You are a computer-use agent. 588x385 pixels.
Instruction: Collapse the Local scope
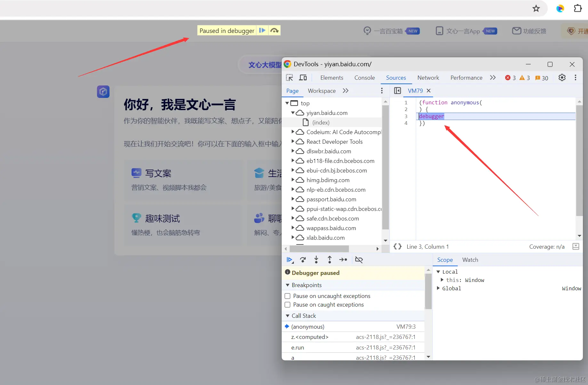tap(438, 272)
